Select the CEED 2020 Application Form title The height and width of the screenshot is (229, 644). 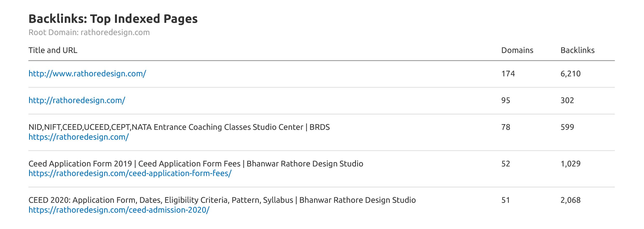pos(222,200)
